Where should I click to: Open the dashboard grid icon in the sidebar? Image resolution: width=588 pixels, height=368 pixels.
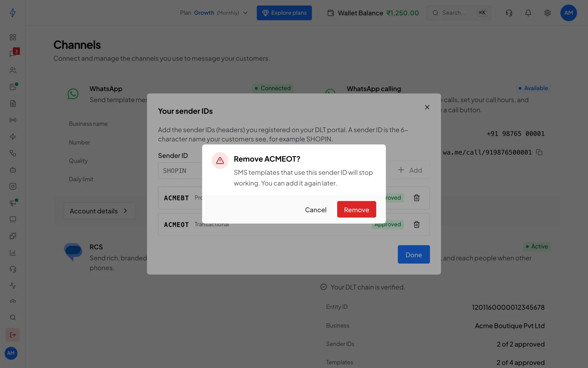13,37
